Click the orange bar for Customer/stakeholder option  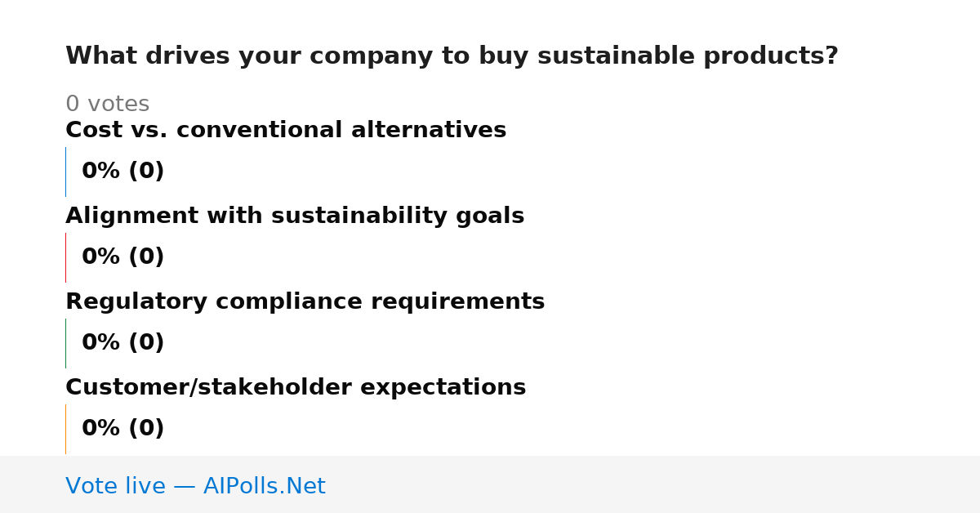tap(65, 429)
